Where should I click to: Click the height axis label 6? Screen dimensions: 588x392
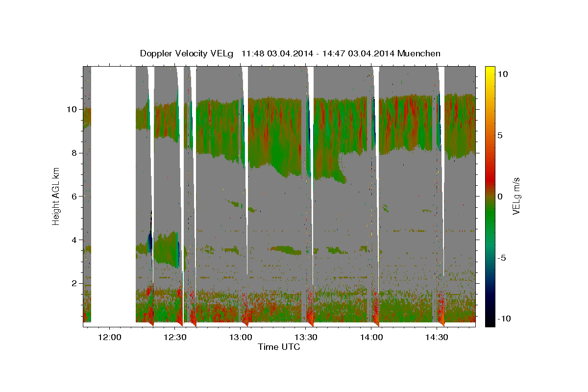(x=75, y=196)
